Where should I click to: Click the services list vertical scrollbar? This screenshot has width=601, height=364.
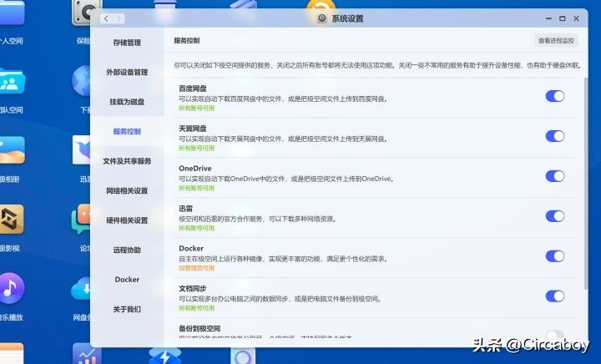[585, 183]
